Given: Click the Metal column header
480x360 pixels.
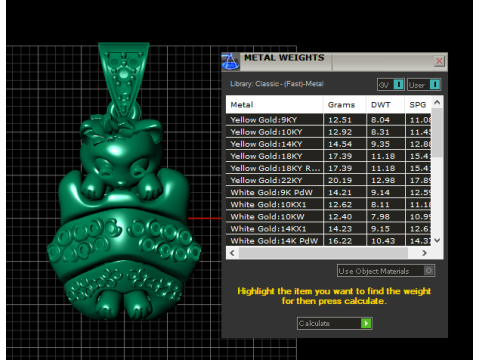Looking at the screenshot, I should [x=274, y=105].
